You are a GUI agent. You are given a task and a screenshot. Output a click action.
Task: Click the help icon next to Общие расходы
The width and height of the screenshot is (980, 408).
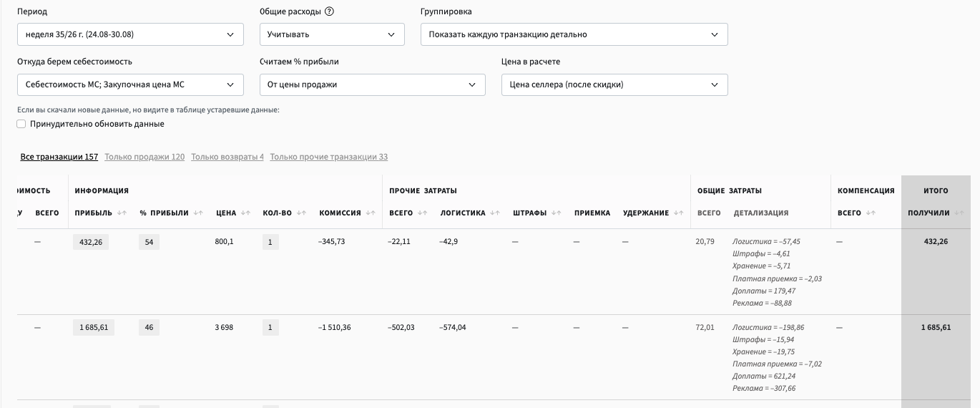(x=329, y=11)
